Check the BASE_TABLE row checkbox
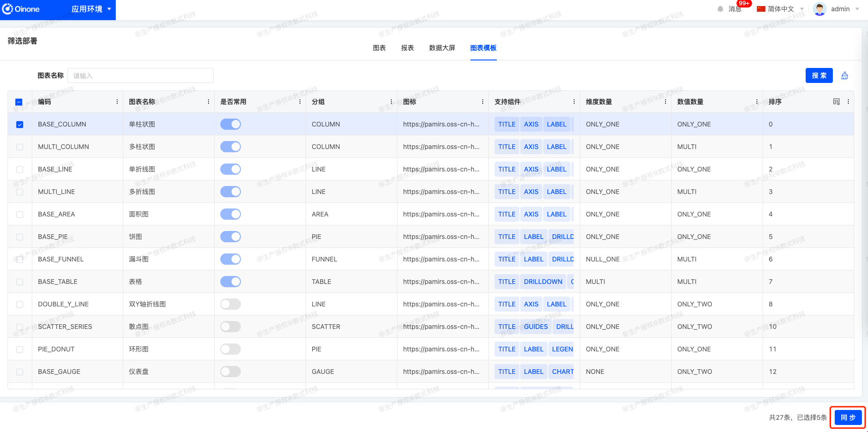 tap(20, 282)
